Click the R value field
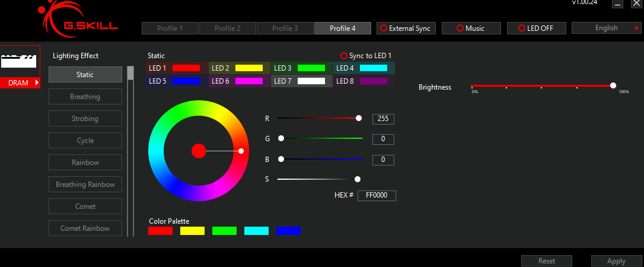 pos(383,119)
